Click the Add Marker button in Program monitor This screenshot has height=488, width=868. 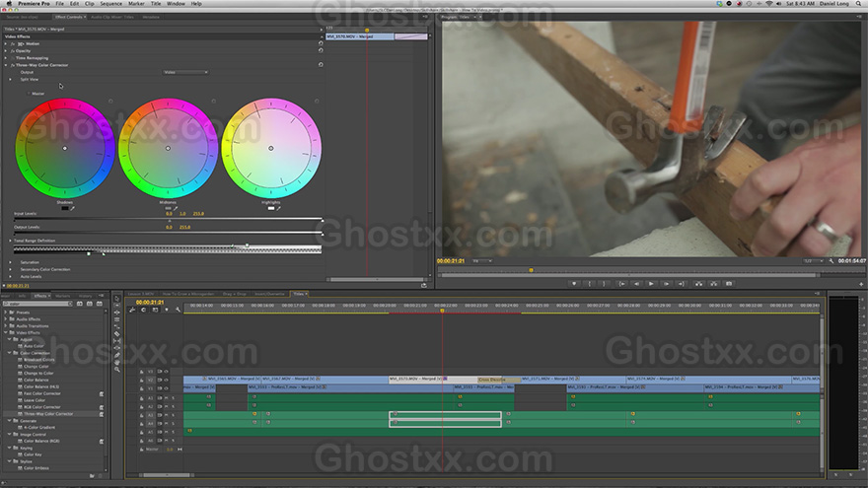click(x=574, y=284)
